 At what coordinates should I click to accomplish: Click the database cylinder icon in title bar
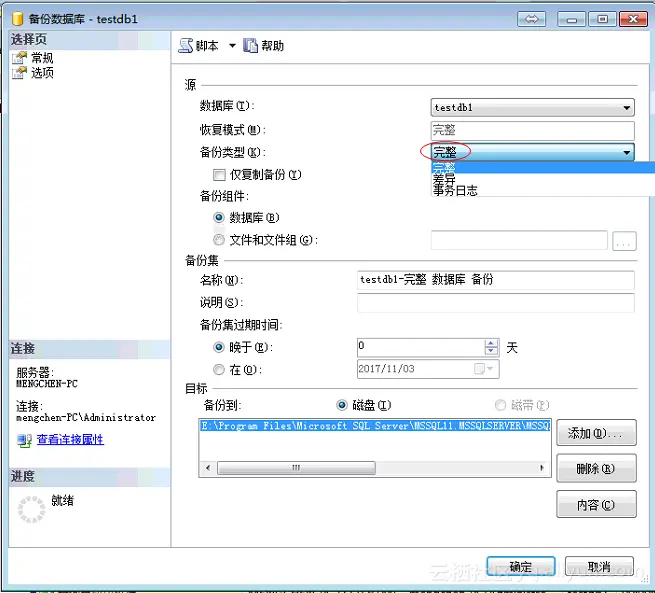tap(17, 19)
